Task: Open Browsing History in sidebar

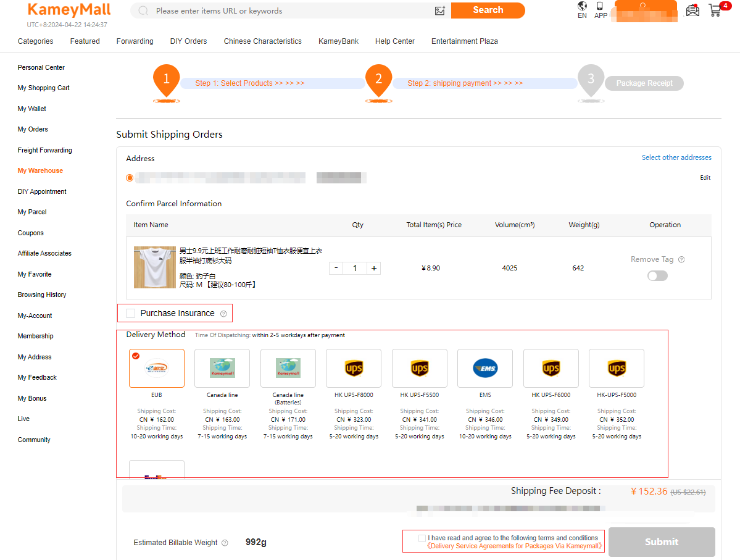Action: pos(42,295)
